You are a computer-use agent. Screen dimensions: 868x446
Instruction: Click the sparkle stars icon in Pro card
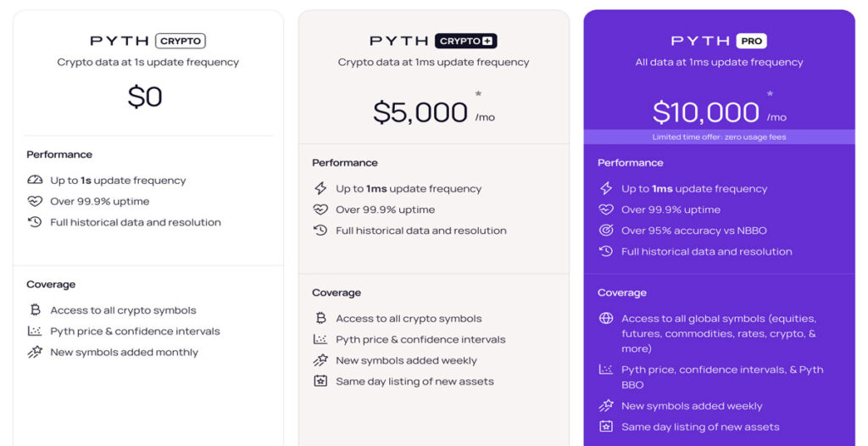point(606,406)
